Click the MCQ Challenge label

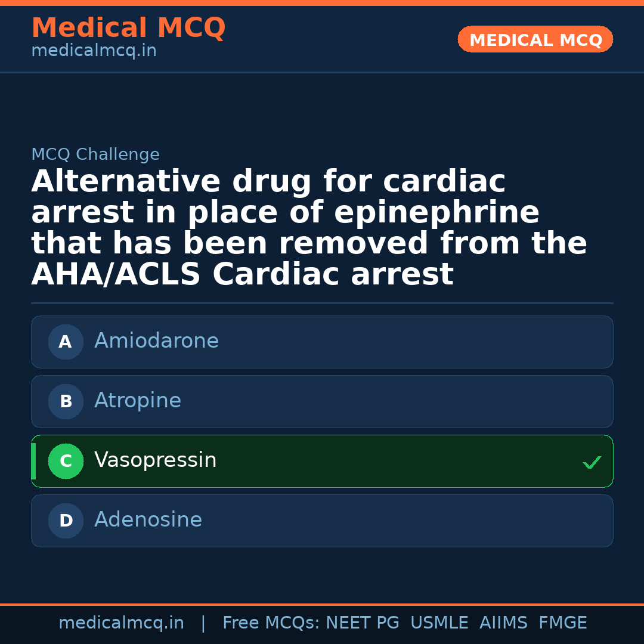pyautogui.click(x=95, y=155)
